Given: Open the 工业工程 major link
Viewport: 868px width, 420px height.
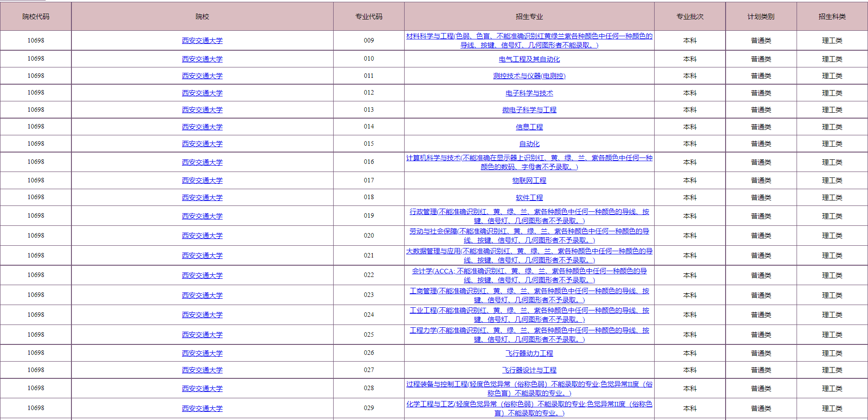Looking at the screenshot, I should 529,315.
